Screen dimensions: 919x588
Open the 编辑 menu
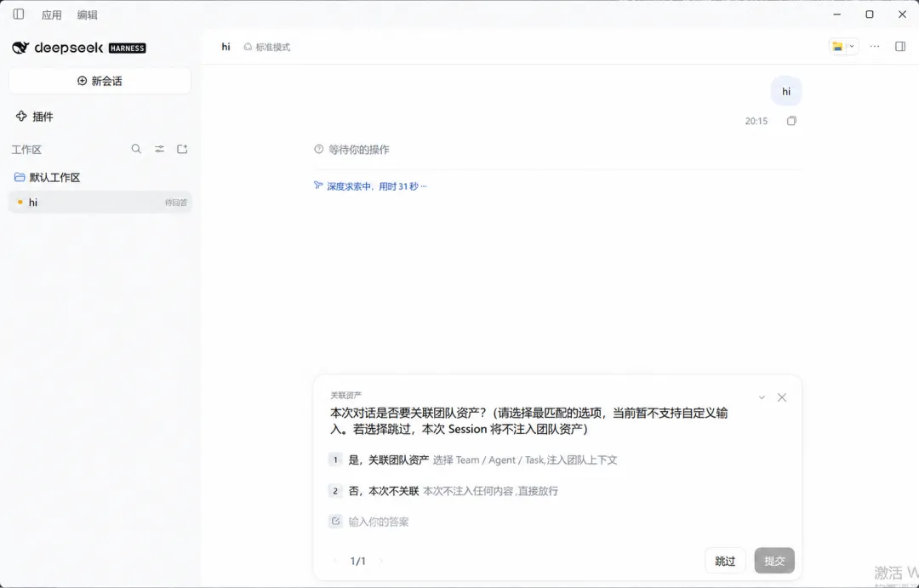click(88, 14)
